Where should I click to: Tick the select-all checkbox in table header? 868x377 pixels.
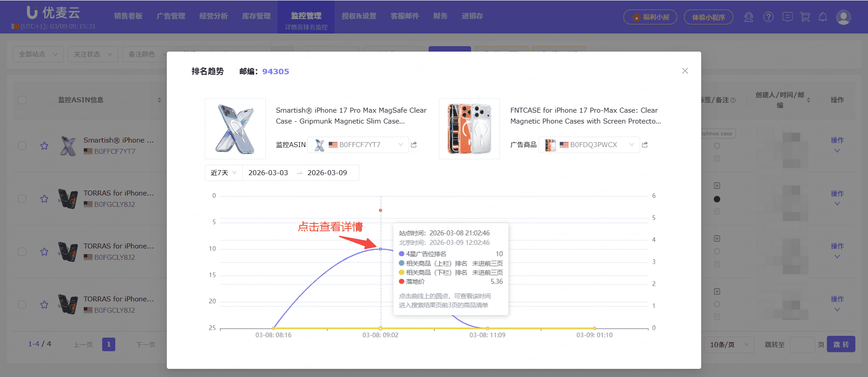point(22,100)
